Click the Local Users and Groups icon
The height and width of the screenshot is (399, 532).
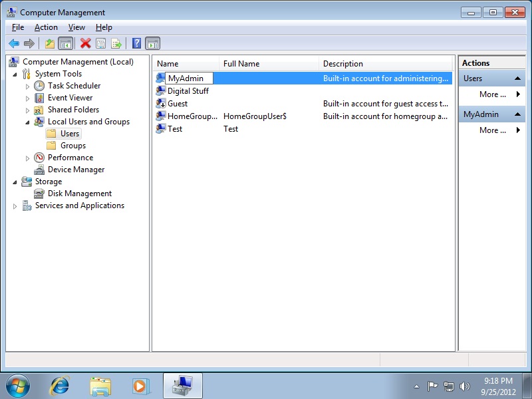point(39,122)
